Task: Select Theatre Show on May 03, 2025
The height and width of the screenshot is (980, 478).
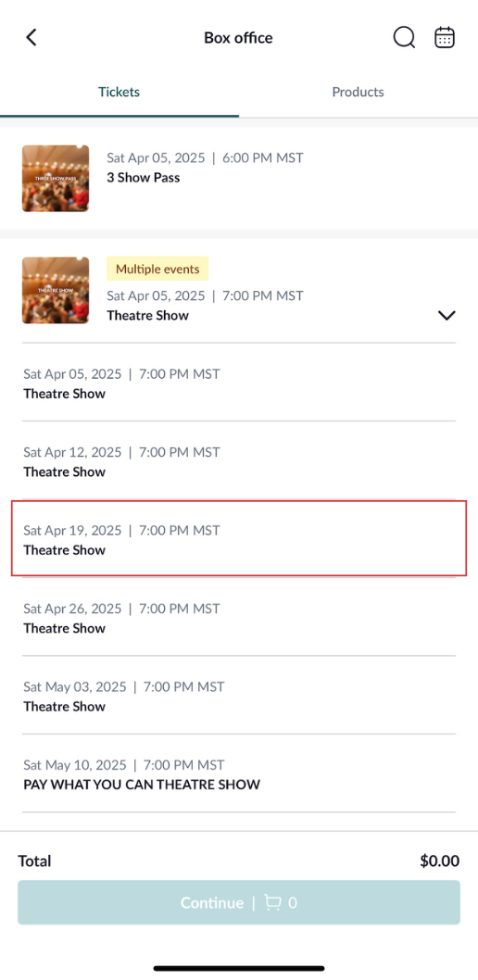Action: [x=239, y=695]
